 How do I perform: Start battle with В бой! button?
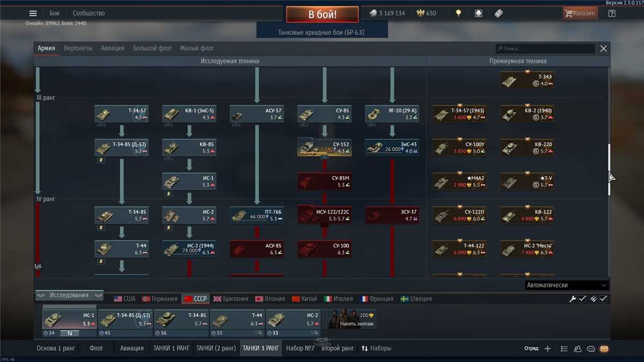coord(322,14)
